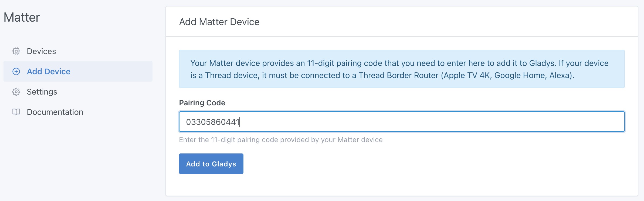
Task: Click the book icon next to Documentation
Action: coord(17,112)
